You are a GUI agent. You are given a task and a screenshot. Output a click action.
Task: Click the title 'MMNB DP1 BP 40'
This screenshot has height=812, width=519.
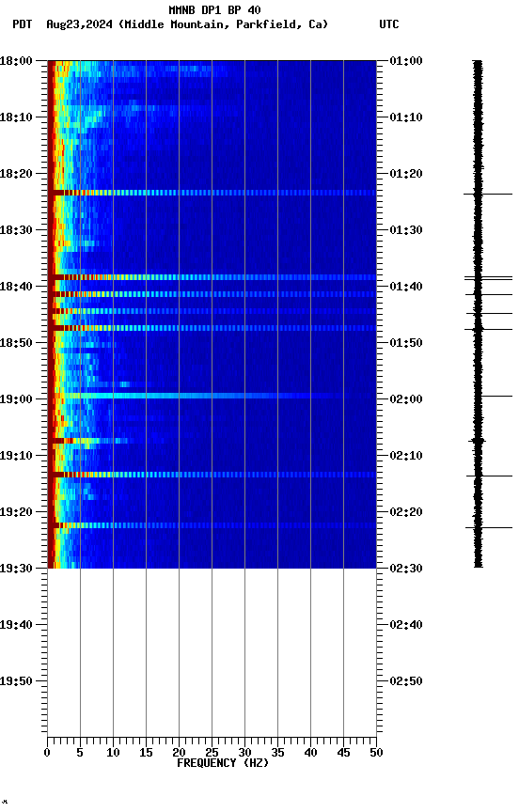(x=214, y=9)
